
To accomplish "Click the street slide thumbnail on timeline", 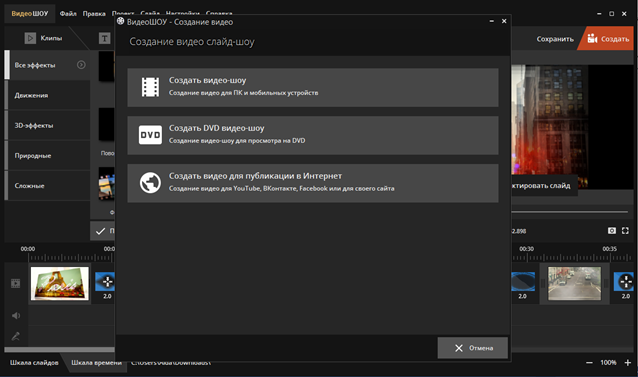I will point(574,283).
